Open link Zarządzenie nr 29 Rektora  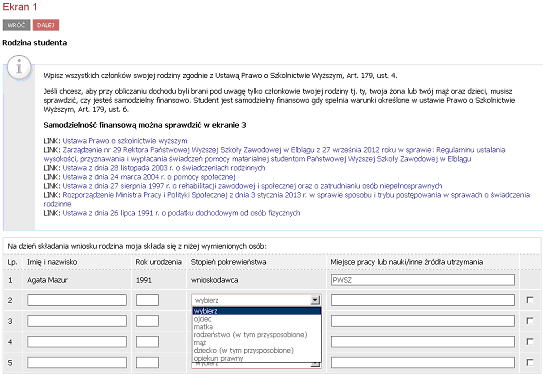point(274,154)
